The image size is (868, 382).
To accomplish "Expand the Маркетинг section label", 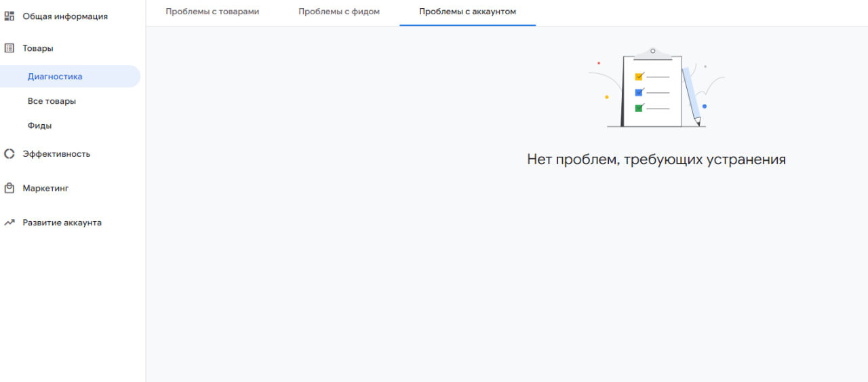I will pos(45,188).
